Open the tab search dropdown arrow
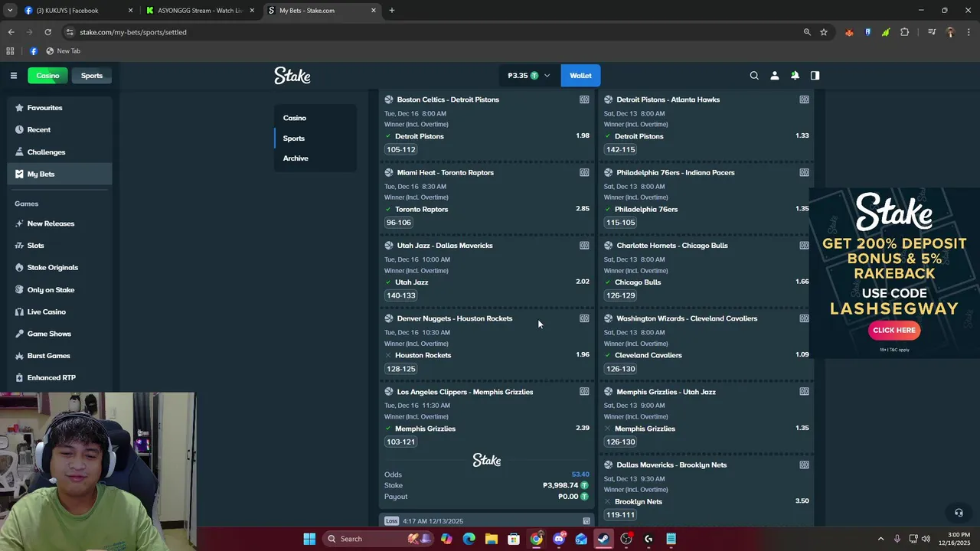 coord(10,11)
